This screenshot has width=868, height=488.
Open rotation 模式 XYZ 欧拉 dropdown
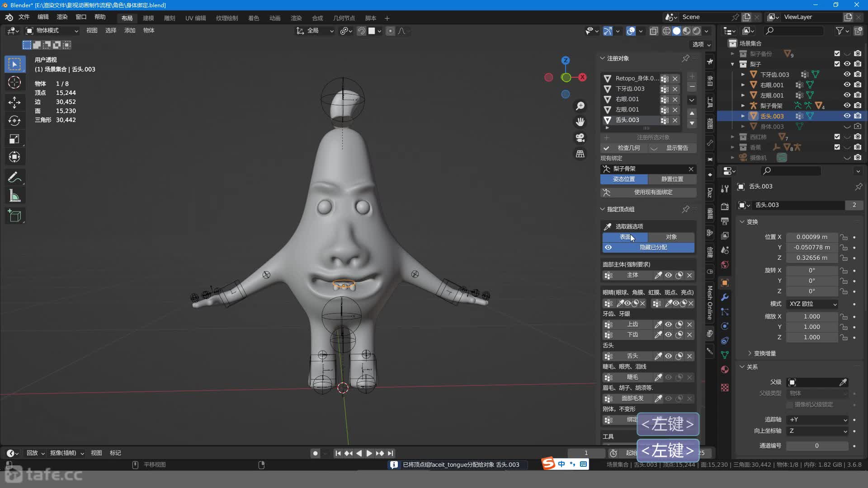812,304
